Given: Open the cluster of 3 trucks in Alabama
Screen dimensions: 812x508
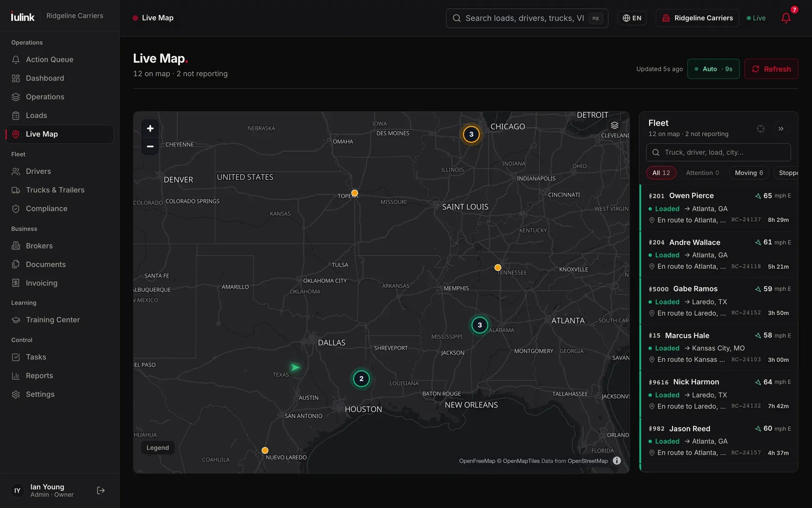Looking at the screenshot, I should pos(480,325).
